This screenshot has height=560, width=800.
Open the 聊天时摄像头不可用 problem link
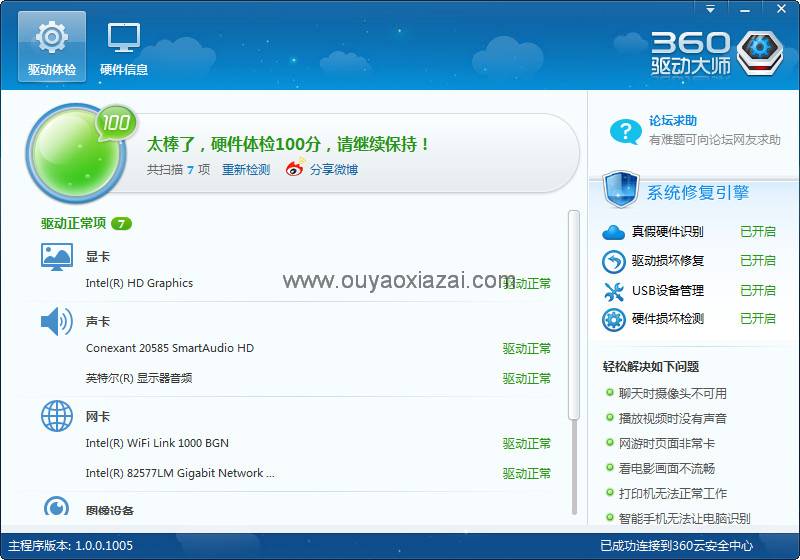(x=672, y=393)
